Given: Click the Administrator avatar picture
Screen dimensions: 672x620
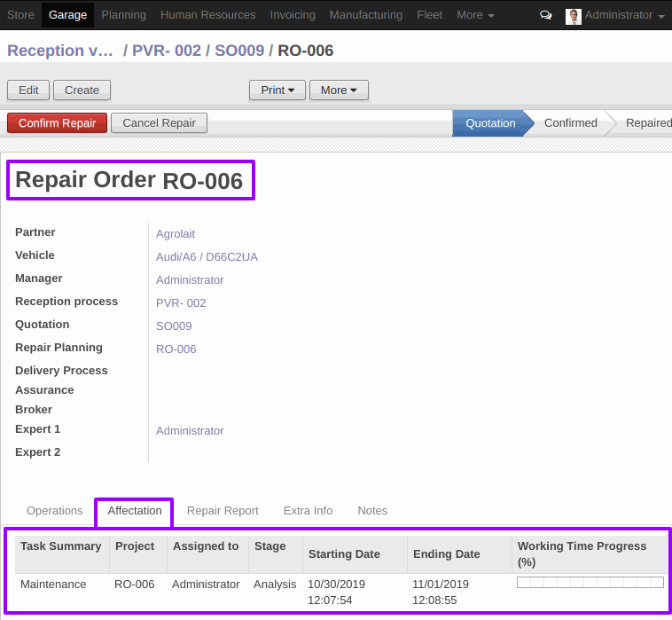Looking at the screenshot, I should 574,16.
